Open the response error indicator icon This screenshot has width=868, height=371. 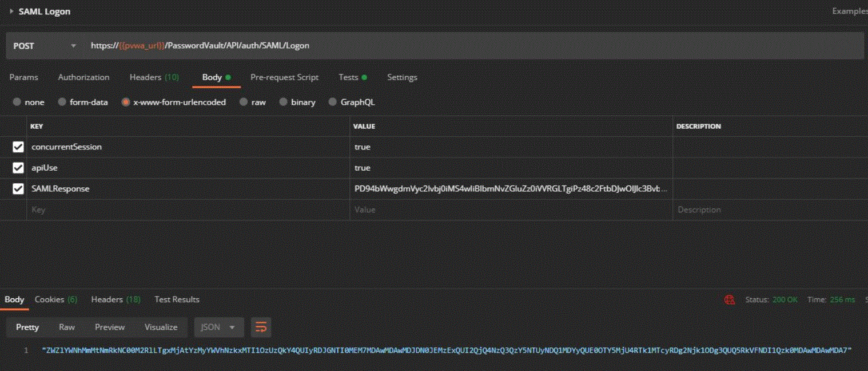pos(730,299)
